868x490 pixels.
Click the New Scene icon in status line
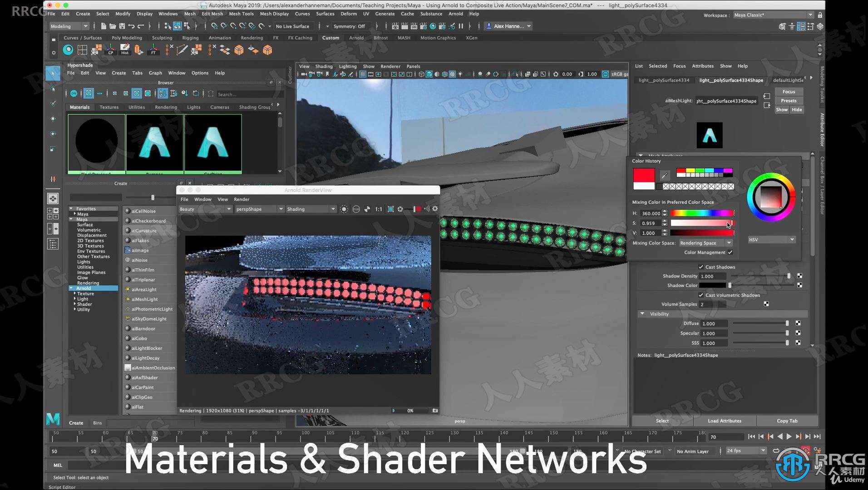pos(104,26)
